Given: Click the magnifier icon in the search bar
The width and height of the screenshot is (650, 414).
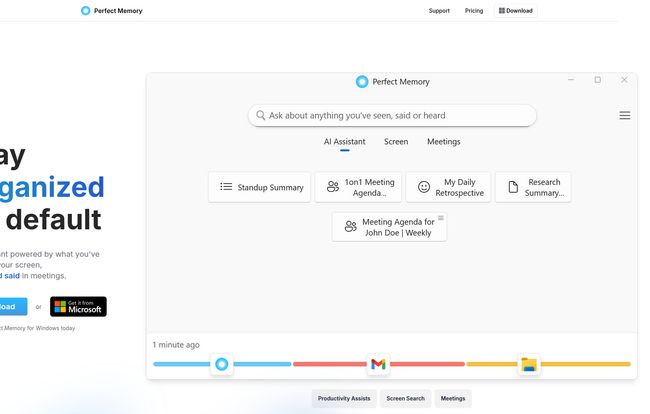Looking at the screenshot, I should (260, 115).
